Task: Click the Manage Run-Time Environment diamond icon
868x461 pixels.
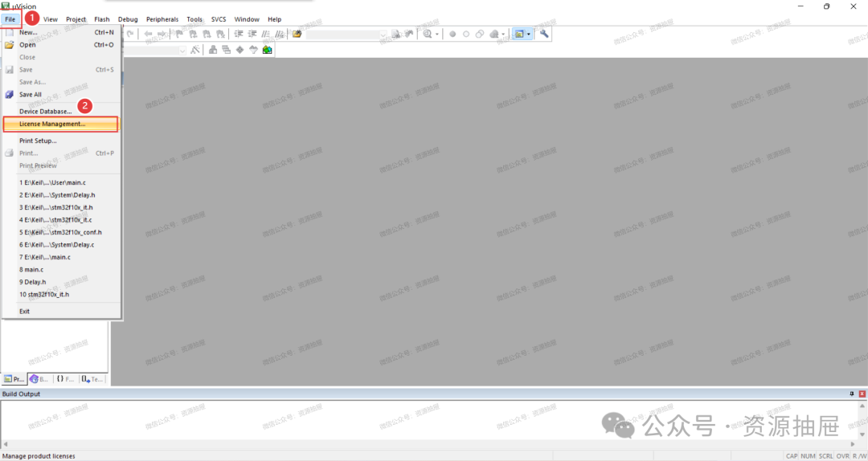Action: pos(240,50)
